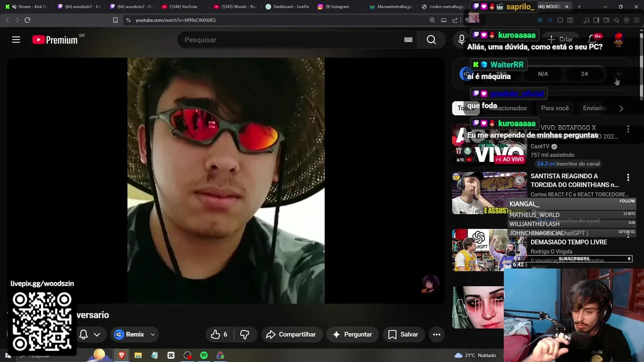644x362 pixels.
Task: Bookmark this page with bookmark icon
Action: [115, 20]
